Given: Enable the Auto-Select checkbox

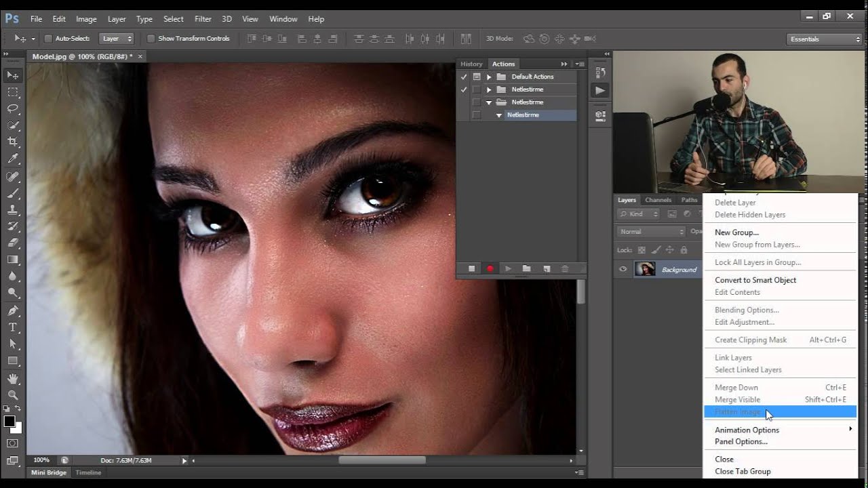Looking at the screenshot, I should coord(48,39).
